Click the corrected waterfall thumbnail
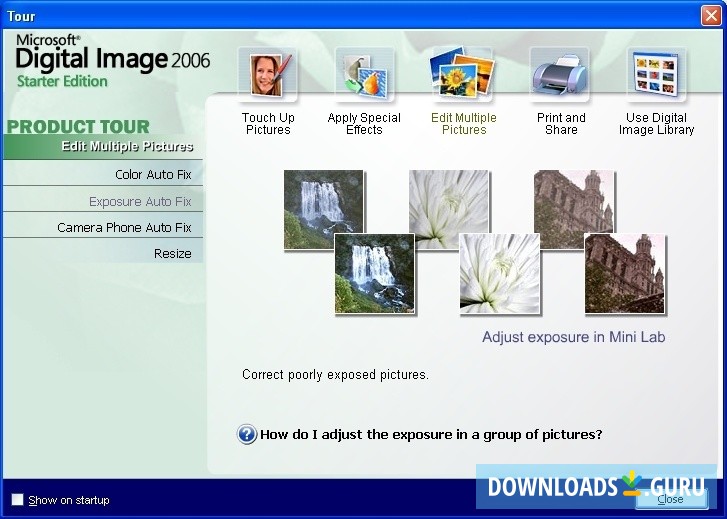This screenshot has width=727, height=519. (x=375, y=274)
